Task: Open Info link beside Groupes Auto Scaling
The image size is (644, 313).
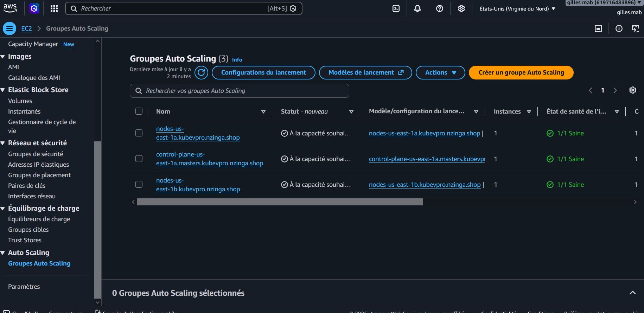Action: click(237, 60)
